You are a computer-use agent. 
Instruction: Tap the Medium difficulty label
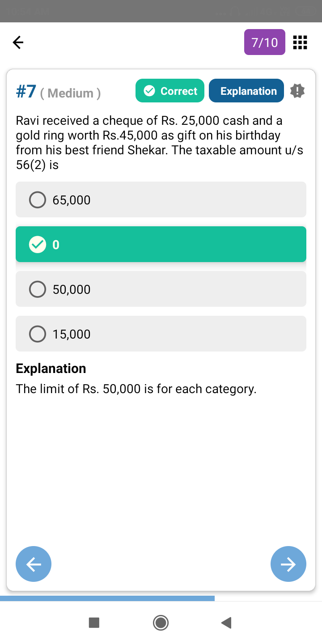point(71,93)
